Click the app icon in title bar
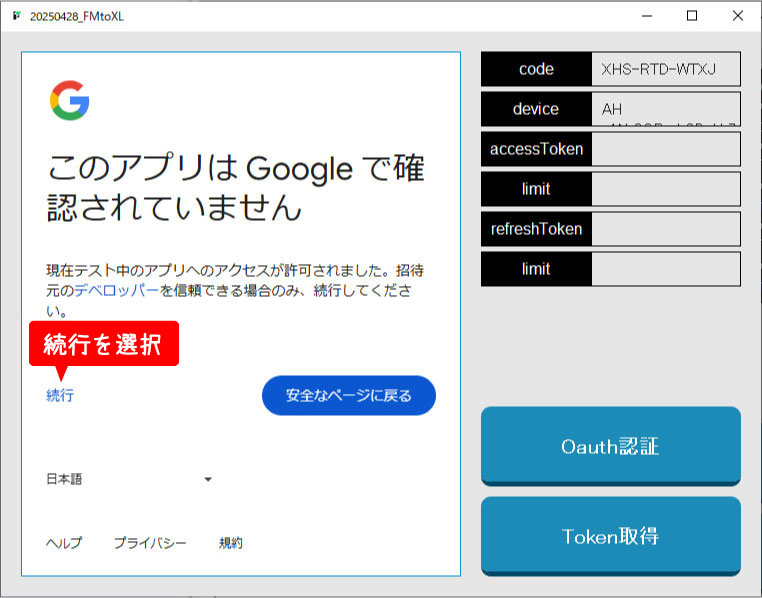This screenshot has width=762, height=598. (17, 16)
